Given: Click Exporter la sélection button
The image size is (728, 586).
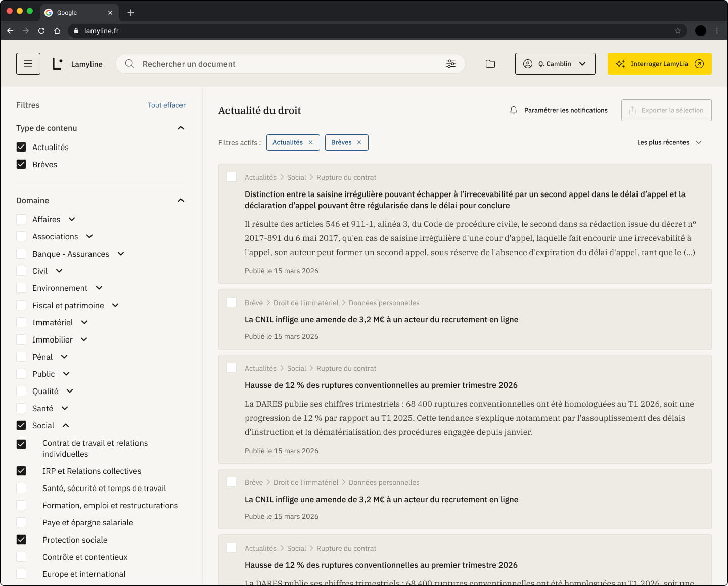Looking at the screenshot, I should [x=666, y=110].
